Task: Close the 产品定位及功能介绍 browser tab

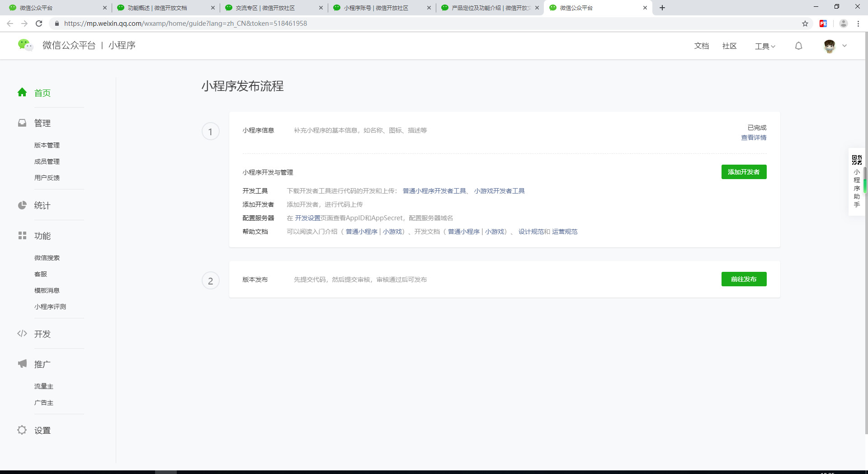Action: click(537, 8)
